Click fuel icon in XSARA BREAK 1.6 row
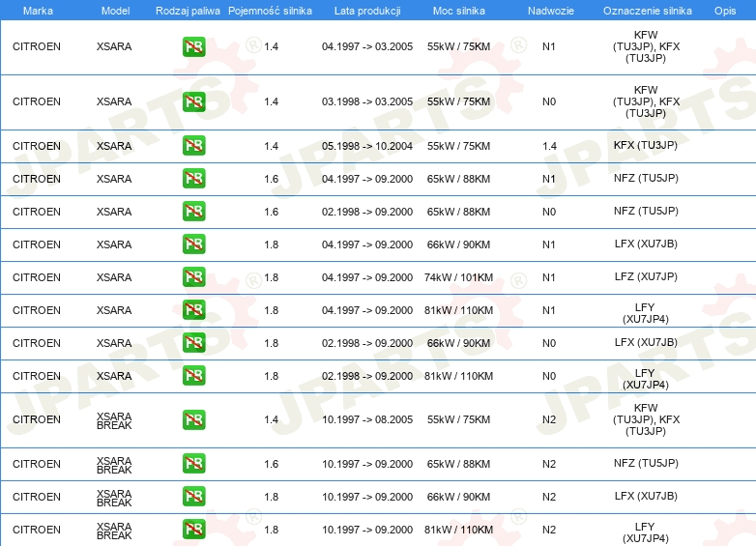 (193, 463)
